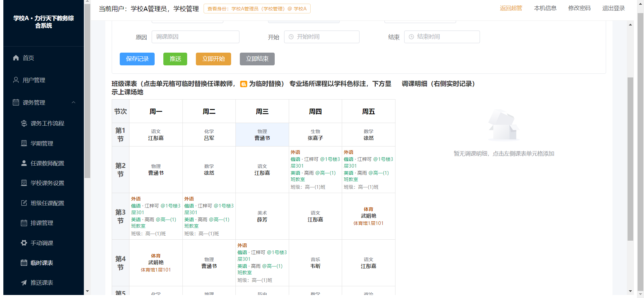Click the orange 临时替换 legend icon
Image resolution: width=644 pixels, height=298 pixels.
click(x=244, y=84)
